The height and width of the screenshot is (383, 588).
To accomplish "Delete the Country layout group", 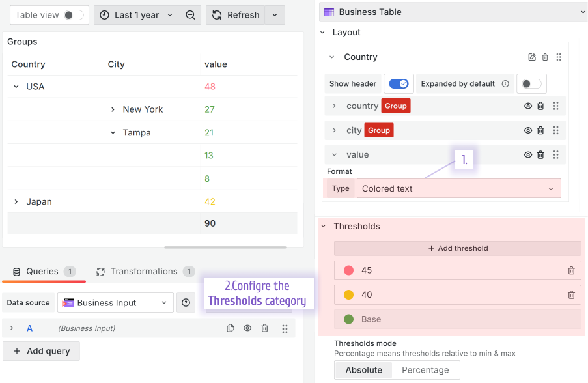I will [545, 57].
